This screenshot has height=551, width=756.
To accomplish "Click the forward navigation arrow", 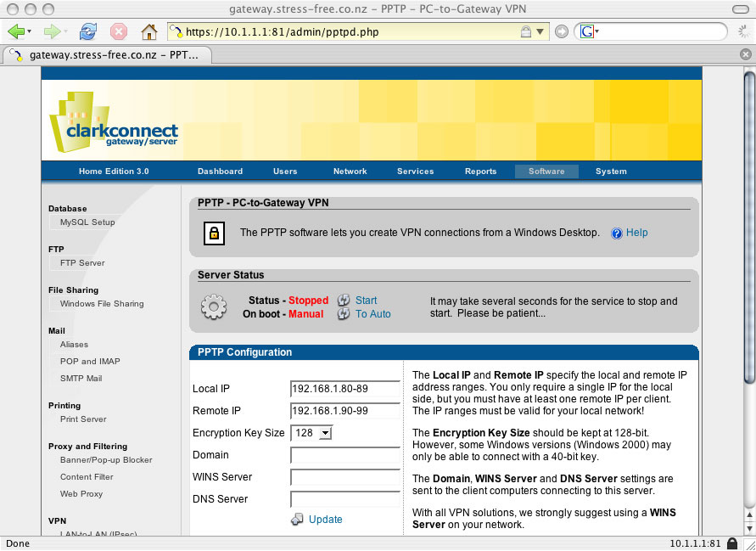I will click(52, 32).
